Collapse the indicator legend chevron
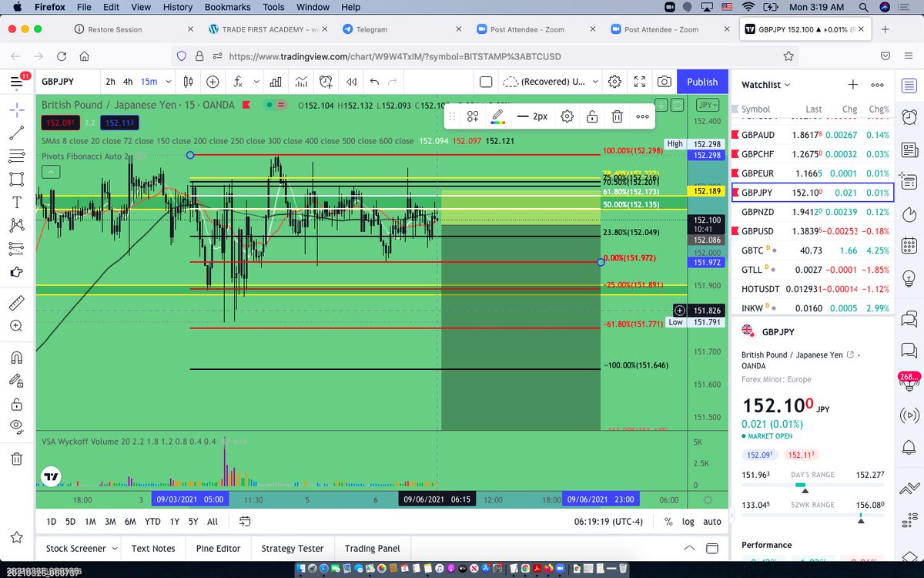This screenshot has height=578, width=924. tap(51, 171)
